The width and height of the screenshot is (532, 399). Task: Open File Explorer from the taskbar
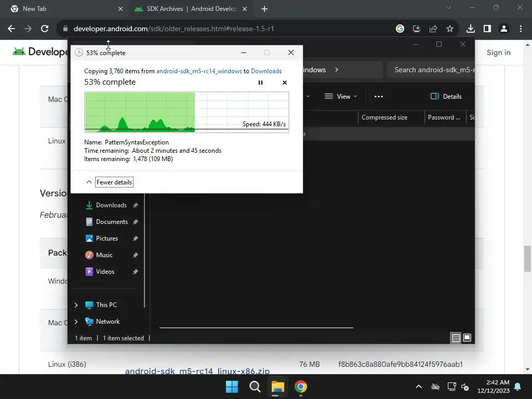point(277,387)
